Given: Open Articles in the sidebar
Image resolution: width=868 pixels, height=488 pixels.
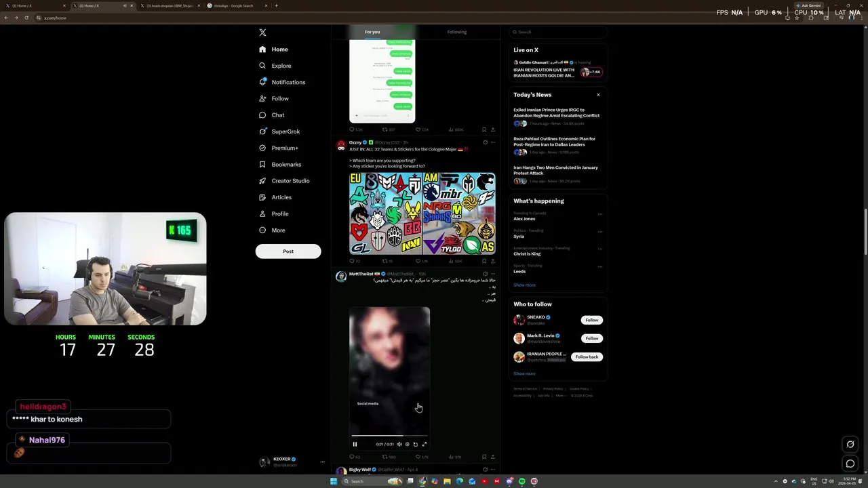Looking at the screenshot, I should pos(275,197).
